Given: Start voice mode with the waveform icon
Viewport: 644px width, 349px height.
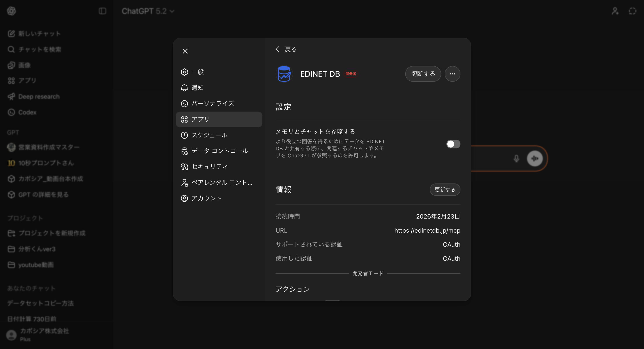Looking at the screenshot, I should tap(534, 158).
